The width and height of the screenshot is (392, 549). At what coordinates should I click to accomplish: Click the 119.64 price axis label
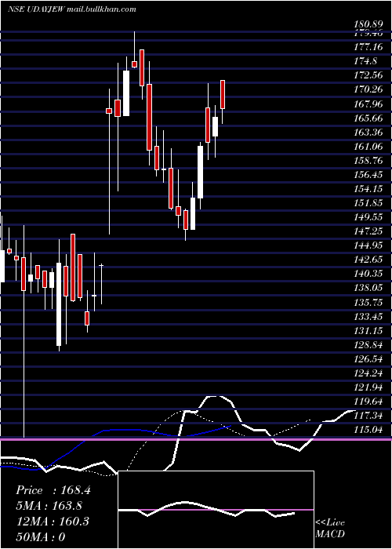click(x=368, y=402)
